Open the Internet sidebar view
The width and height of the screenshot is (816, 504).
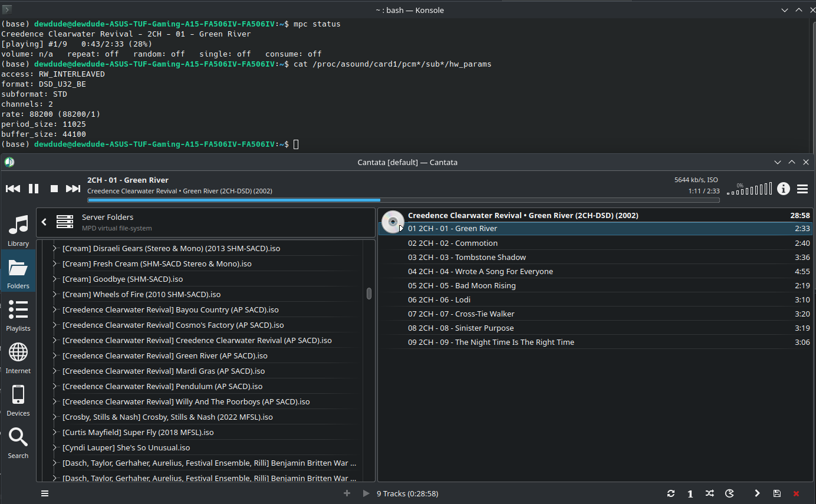click(18, 357)
